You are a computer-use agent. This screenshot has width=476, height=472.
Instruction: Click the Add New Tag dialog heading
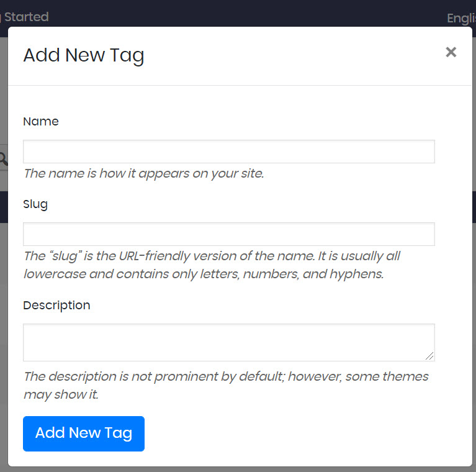pyautogui.click(x=84, y=55)
